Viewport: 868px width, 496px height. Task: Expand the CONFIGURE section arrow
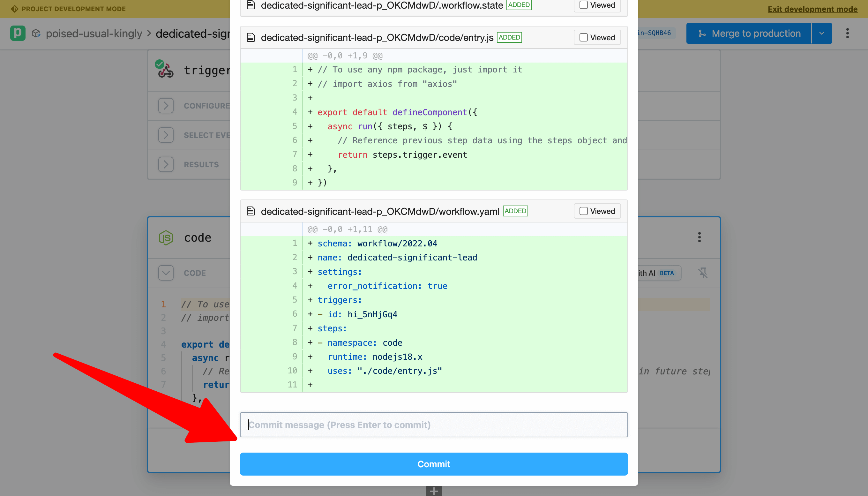click(166, 106)
